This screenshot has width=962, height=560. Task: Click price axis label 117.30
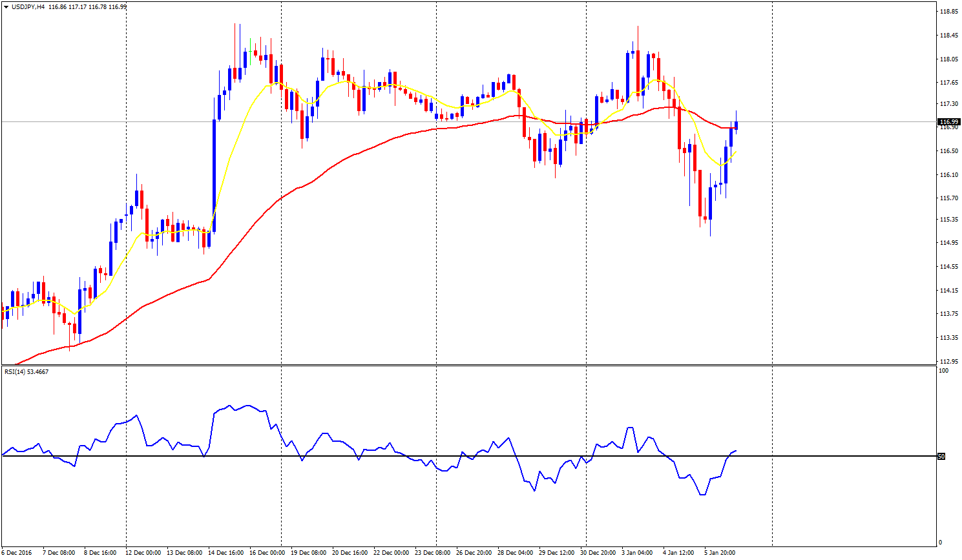coord(948,104)
